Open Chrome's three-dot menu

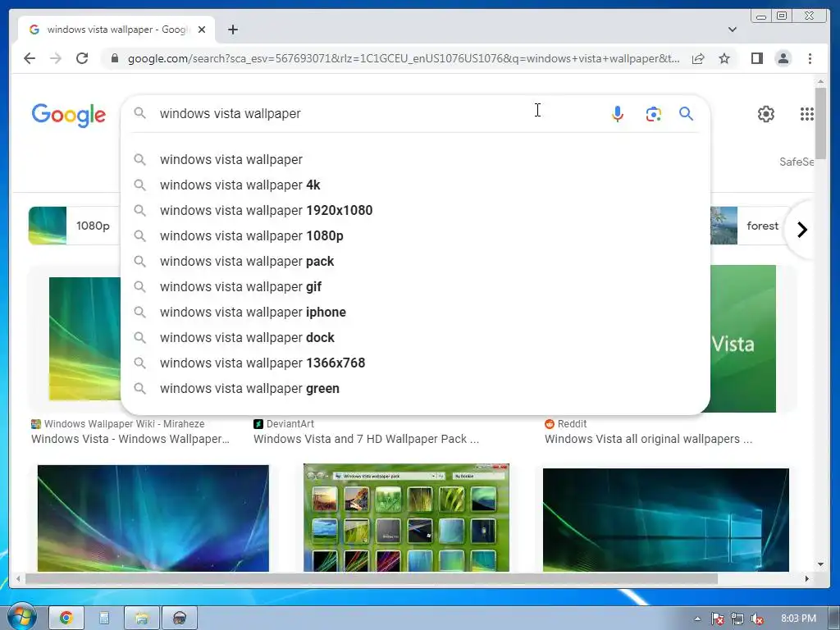point(810,58)
